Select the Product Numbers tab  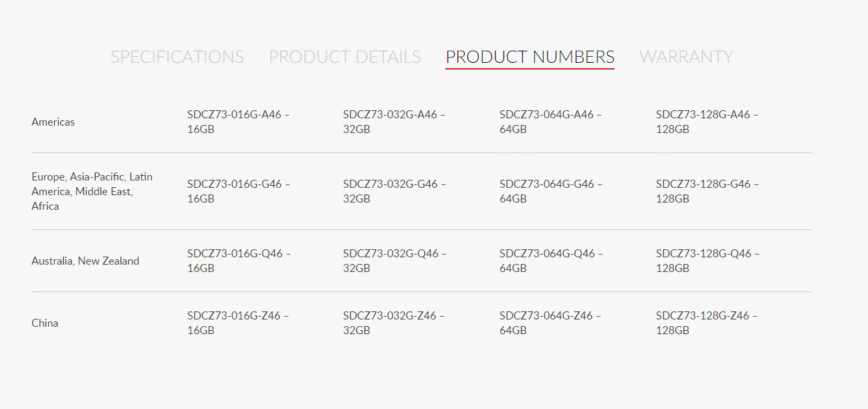[530, 57]
